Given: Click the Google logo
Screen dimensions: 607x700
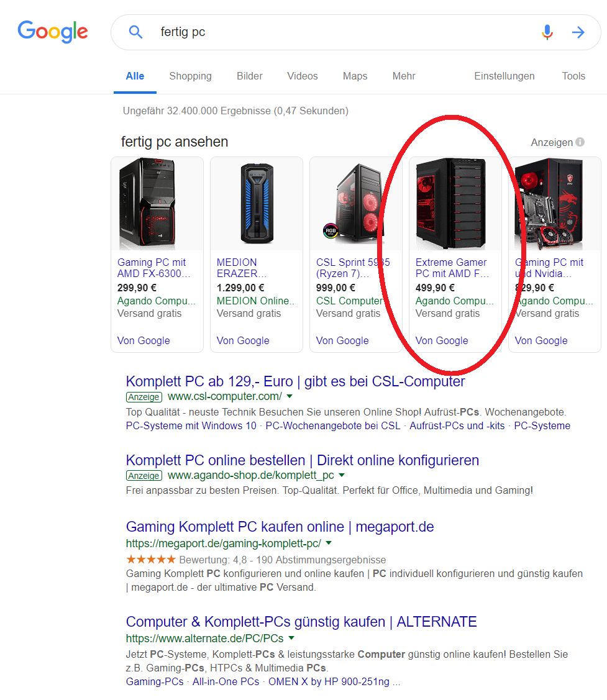Looking at the screenshot, I should [53, 32].
